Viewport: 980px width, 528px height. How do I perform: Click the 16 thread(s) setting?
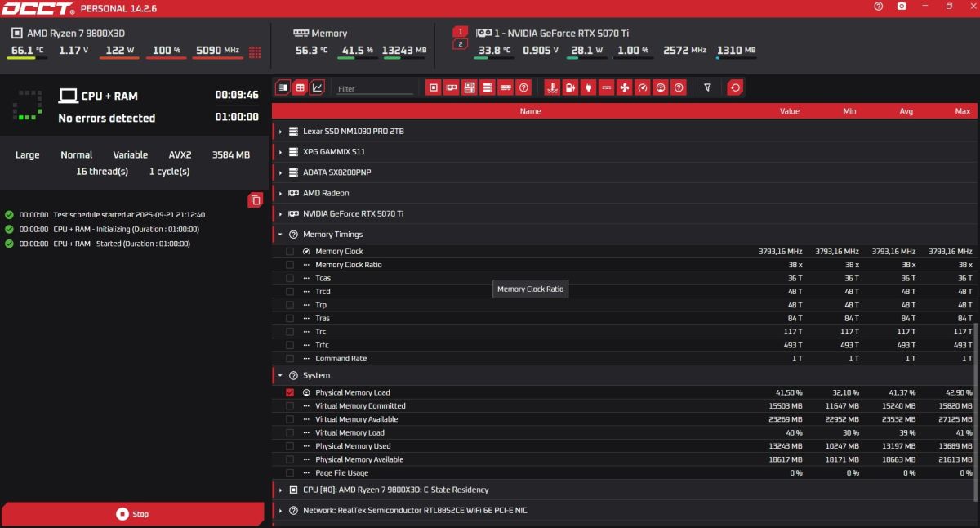point(102,172)
